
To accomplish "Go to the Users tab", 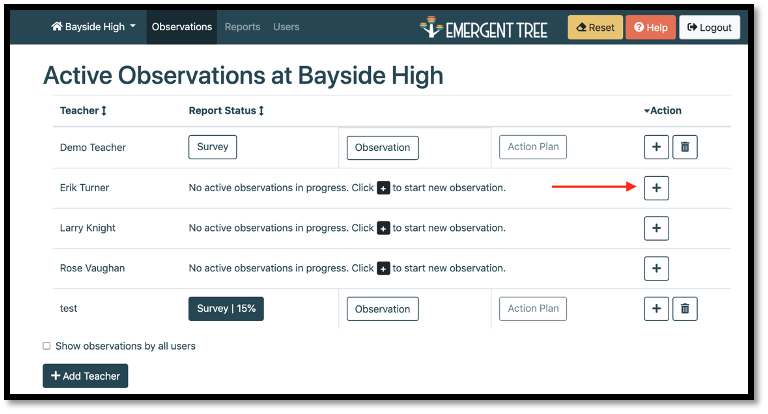I will coord(286,27).
